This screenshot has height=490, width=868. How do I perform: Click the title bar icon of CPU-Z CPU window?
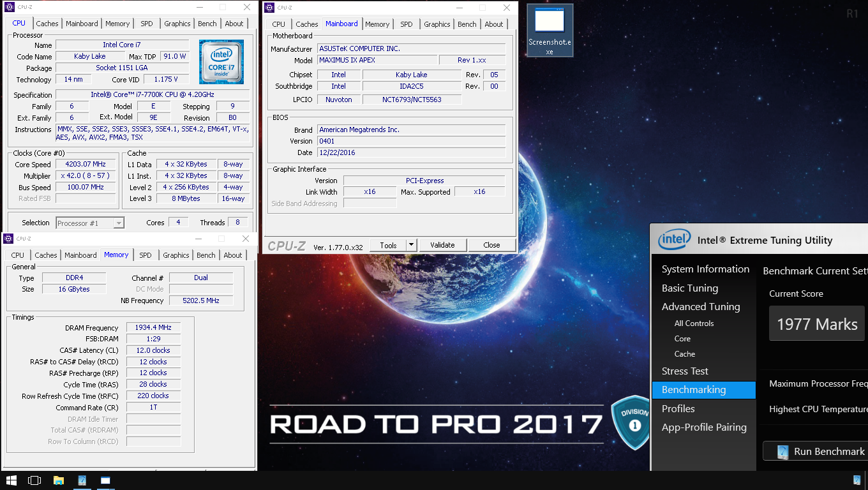pos(8,8)
